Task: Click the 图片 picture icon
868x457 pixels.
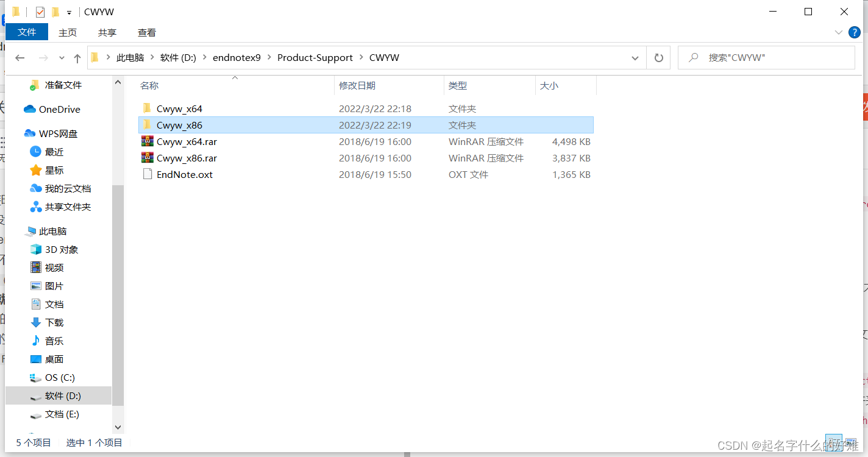Action: (36, 286)
